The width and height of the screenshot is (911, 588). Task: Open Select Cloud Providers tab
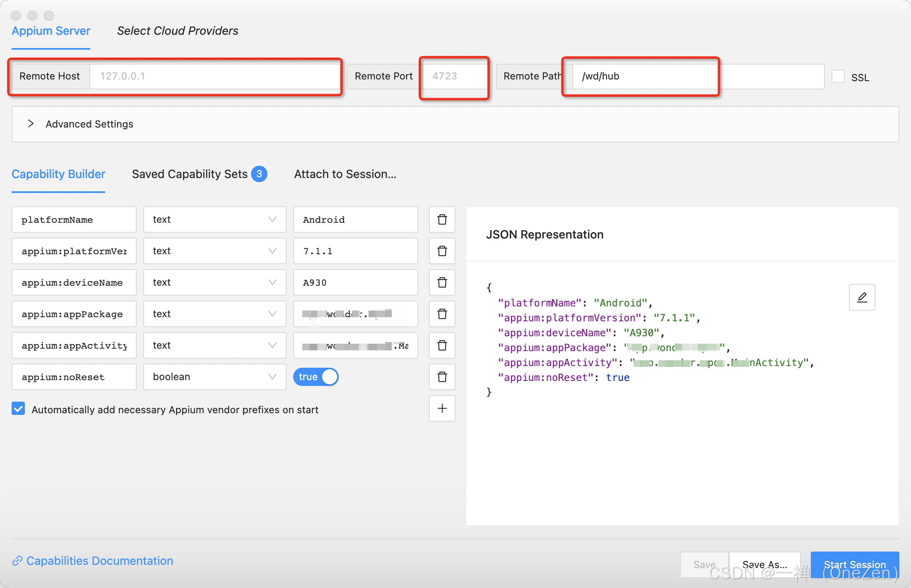[178, 31]
